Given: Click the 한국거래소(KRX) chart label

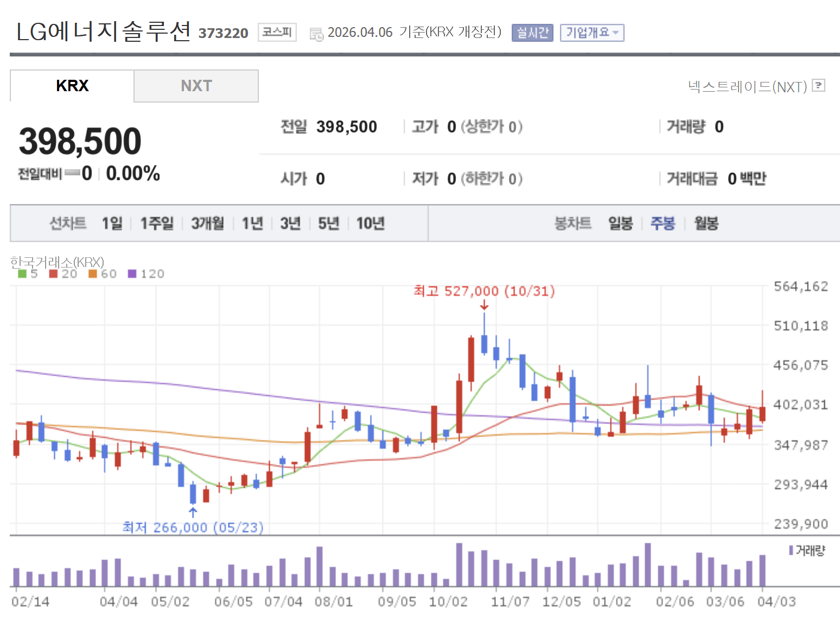Looking at the screenshot, I should coord(57,262).
